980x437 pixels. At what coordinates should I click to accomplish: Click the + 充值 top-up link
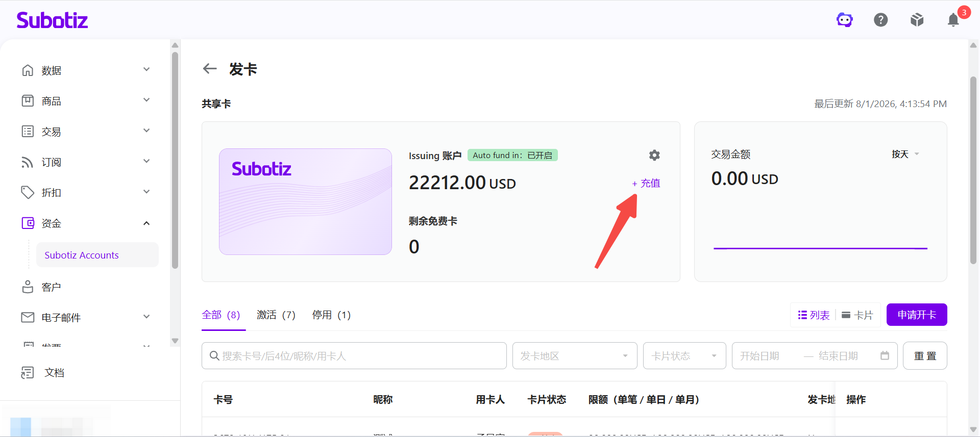click(646, 183)
